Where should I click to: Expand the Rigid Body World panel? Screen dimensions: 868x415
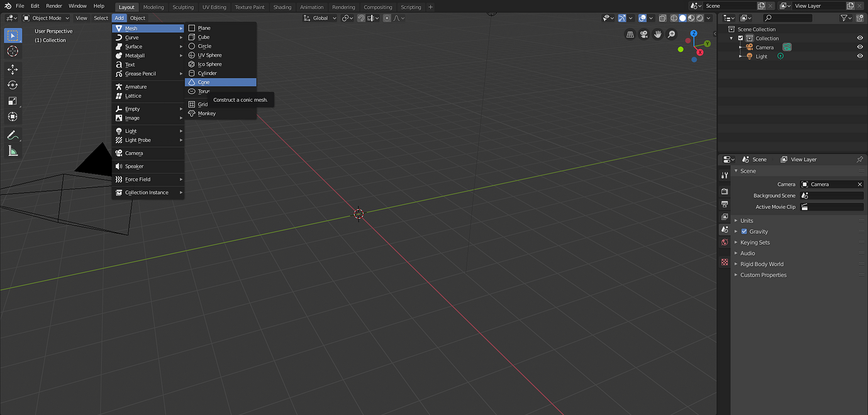point(762,264)
